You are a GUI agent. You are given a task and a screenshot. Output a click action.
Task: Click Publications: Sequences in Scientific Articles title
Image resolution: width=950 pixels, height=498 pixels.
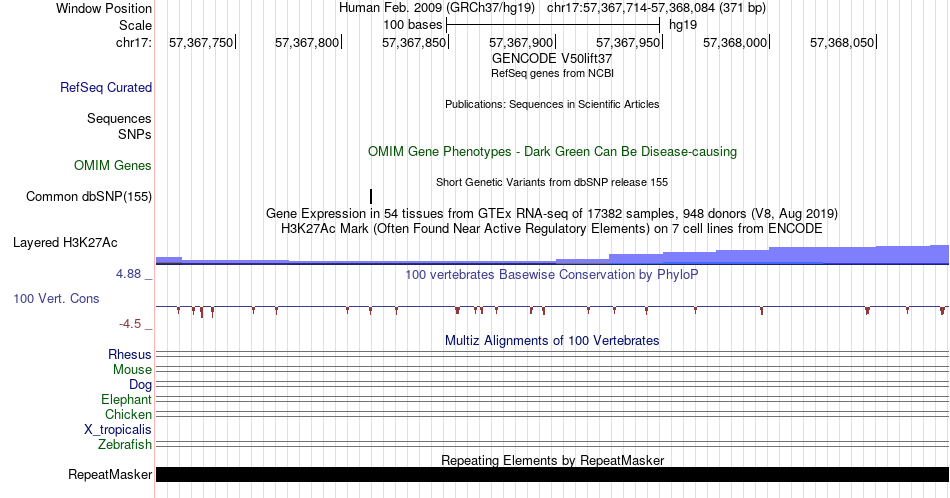[552, 104]
